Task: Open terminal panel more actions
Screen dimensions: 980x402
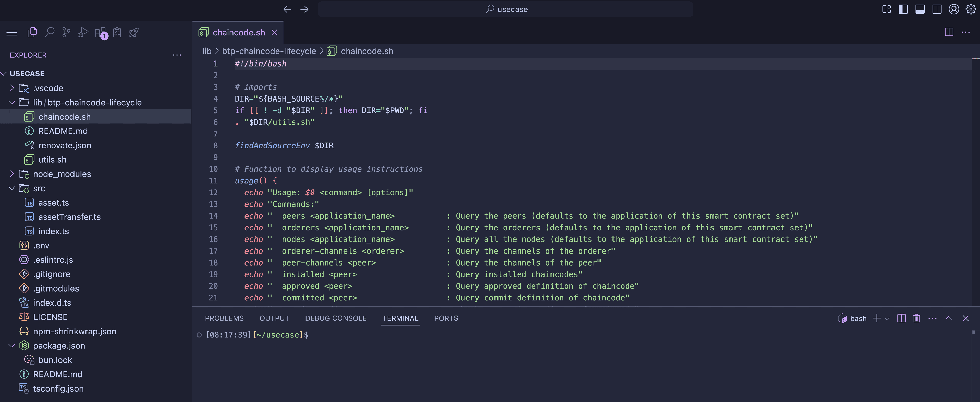Action: 933,318
